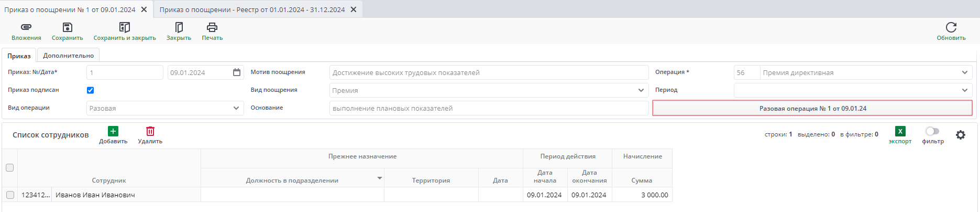This screenshot has width=980, height=212.
Task: Uncheck the Приказ подписан checkbox
Action: click(x=90, y=90)
